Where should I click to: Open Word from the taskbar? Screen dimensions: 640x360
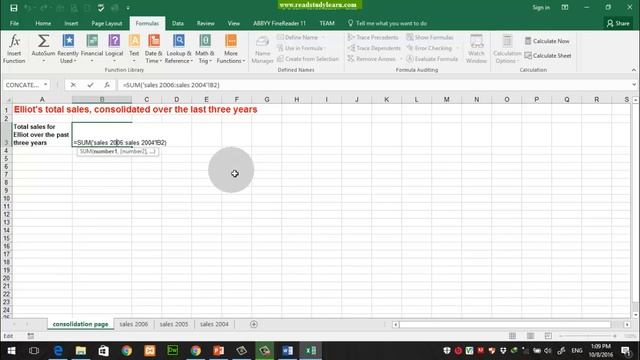287,351
